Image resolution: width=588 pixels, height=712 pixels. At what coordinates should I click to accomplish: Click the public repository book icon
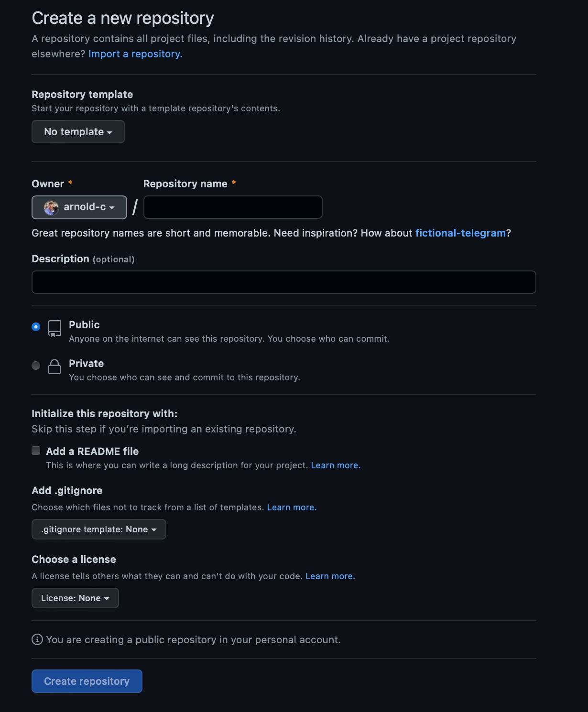pyautogui.click(x=54, y=329)
